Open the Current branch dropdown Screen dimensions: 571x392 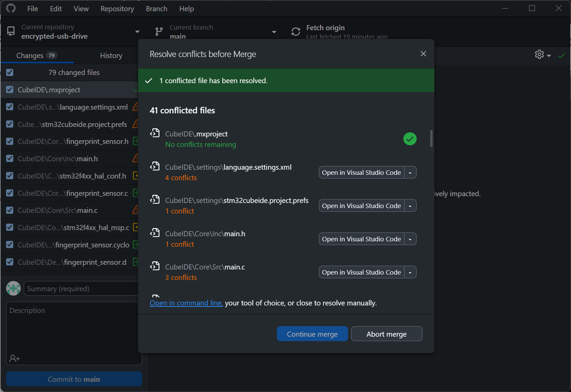273,31
